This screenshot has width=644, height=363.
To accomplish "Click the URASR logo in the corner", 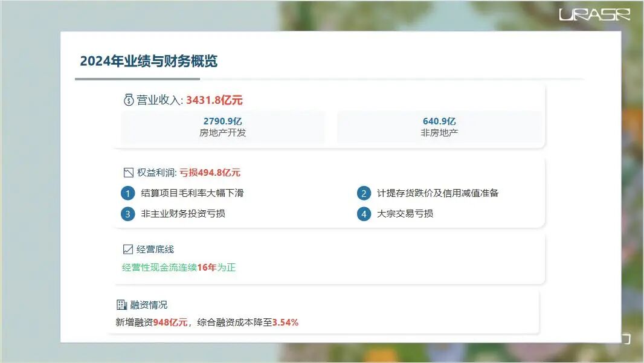I will click(594, 14).
